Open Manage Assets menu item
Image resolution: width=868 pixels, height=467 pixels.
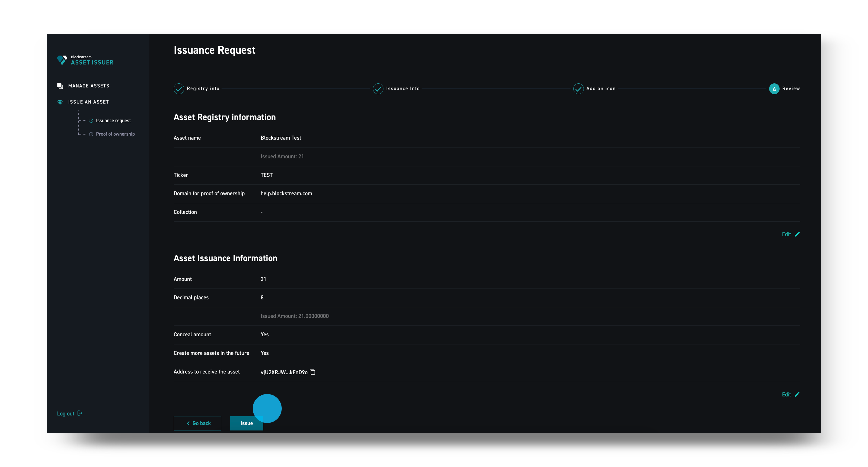[x=88, y=86]
